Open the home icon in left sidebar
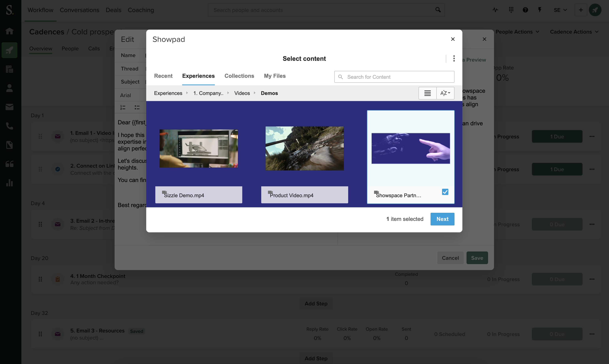This screenshot has height=364, width=609. point(9,31)
